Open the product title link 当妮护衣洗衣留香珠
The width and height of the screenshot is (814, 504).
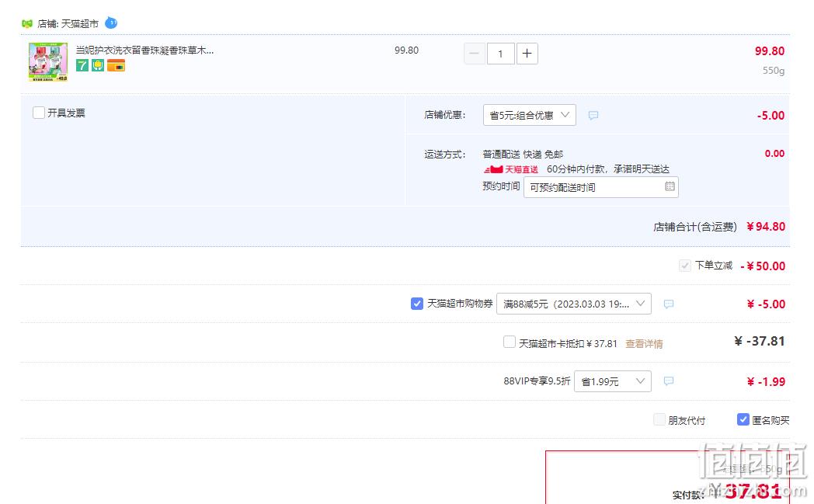click(144, 50)
